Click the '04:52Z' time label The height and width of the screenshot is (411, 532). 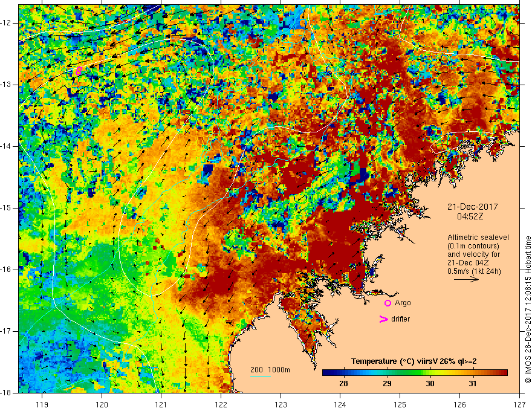click(470, 216)
